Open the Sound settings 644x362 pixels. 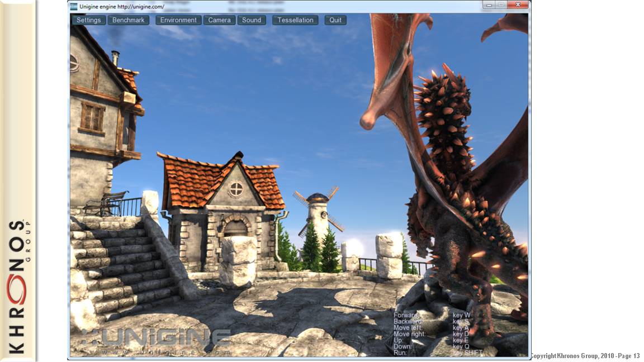coord(252,20)
